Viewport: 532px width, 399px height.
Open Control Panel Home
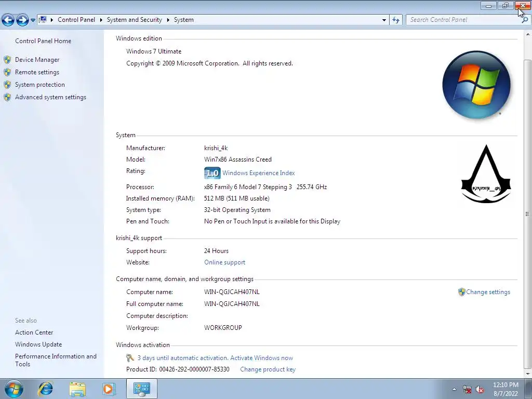pyautogui.click(x=43, y=41)
